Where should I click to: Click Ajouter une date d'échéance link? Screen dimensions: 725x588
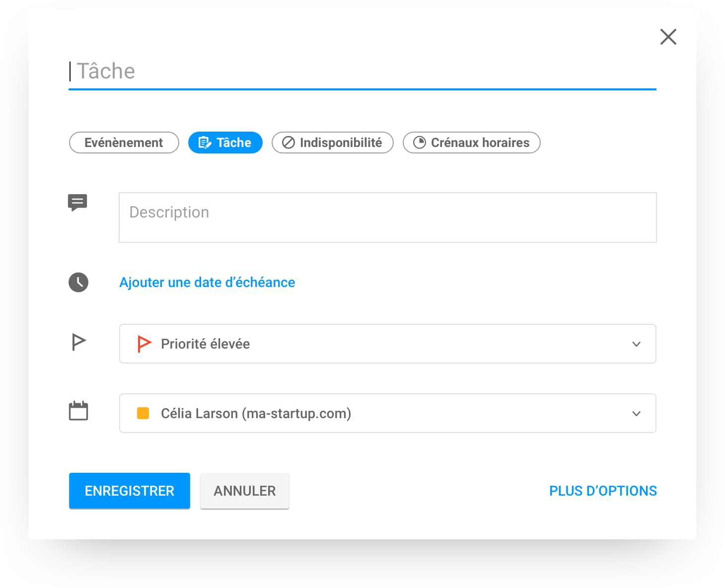pos(207,282)
